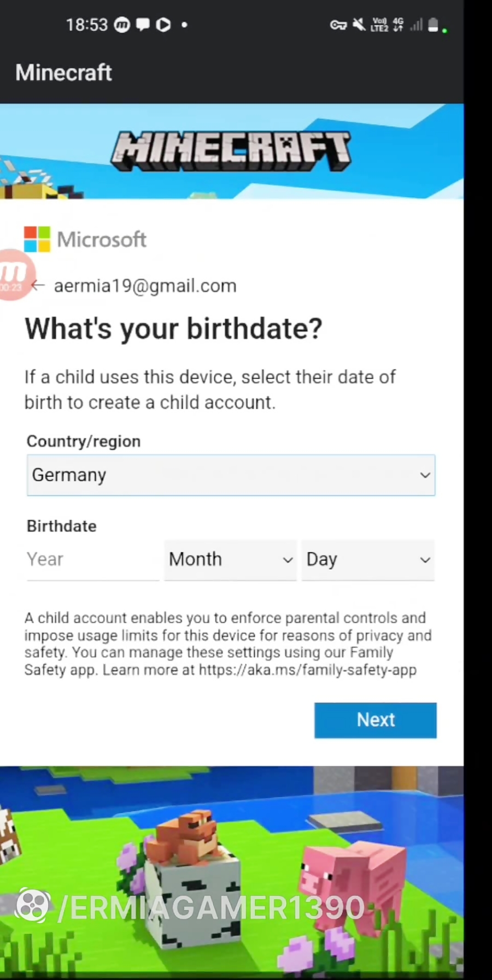Tap the back arrow beside the email
The image size is (492, 980).
pyautogui.click(x=38, y=285)
